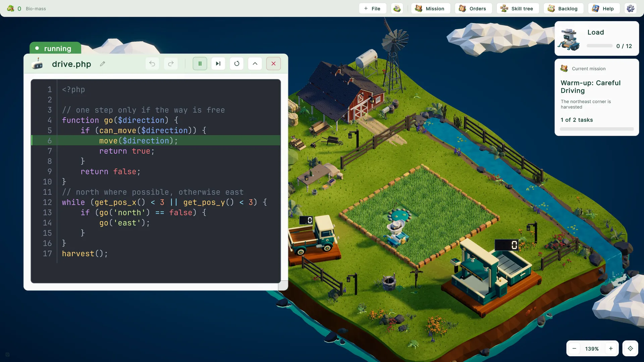Close the drive.php editor window
This screenshot has width=644, height=362.
pos(273,64)
